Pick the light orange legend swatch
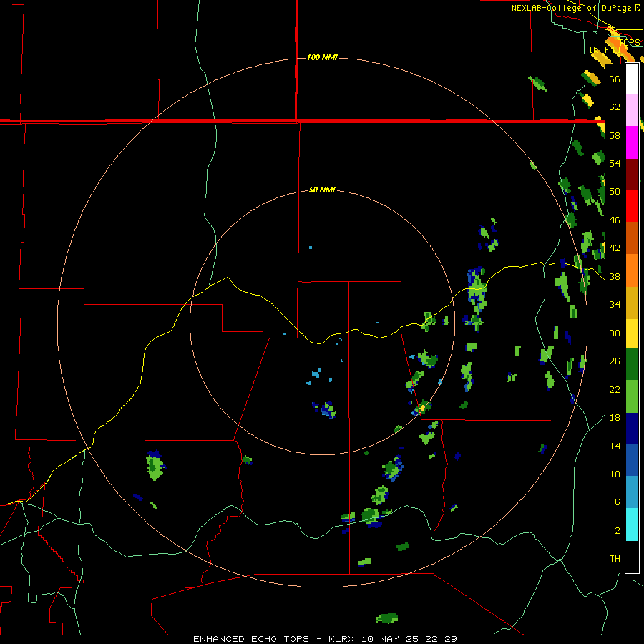Viewport: 644px width, 644px height. tap(632, 270)
